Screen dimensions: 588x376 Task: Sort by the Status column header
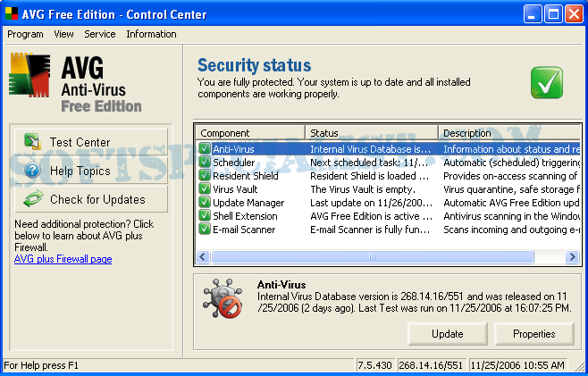click(x=372, y=133)
